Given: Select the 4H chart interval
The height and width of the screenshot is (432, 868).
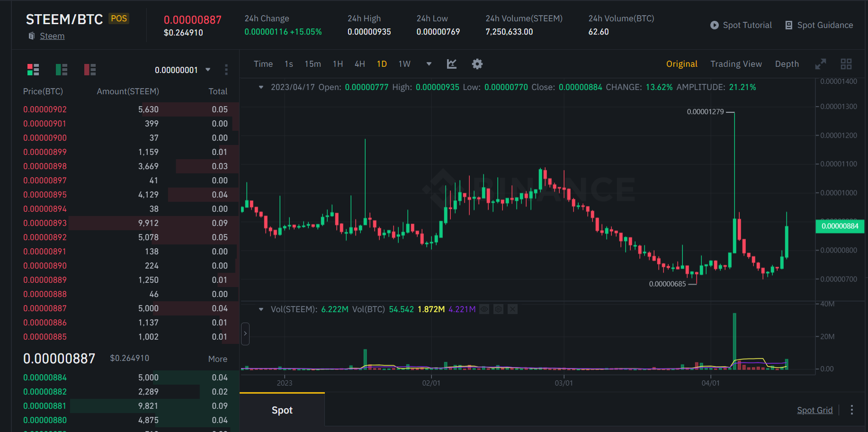Looking at the screenshot, I should point(360,64).
